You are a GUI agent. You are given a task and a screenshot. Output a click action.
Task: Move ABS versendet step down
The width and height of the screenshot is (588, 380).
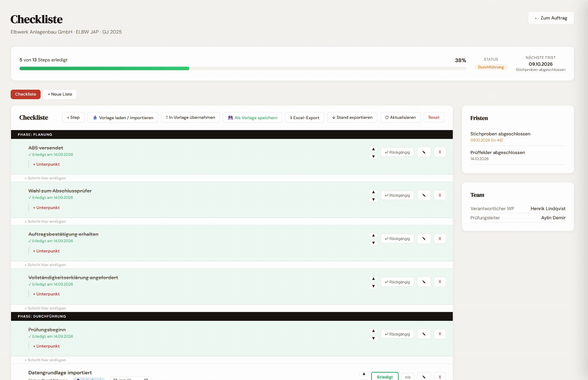(x=373, y=157)
